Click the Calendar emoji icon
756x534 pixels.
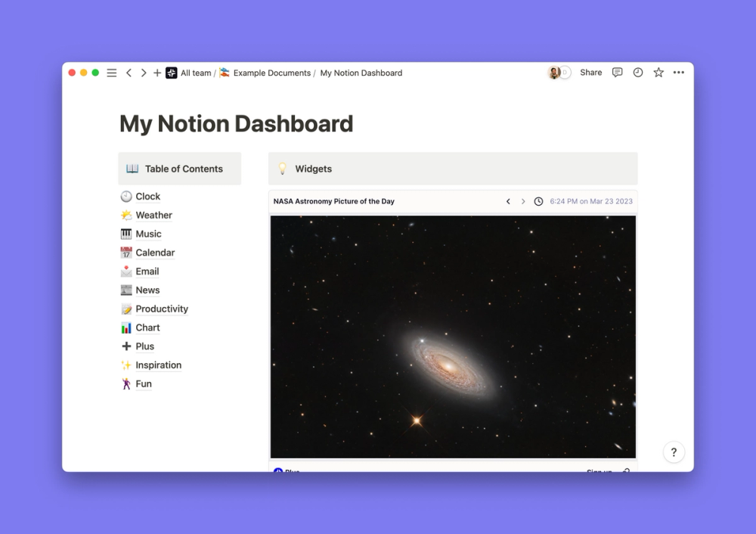coord(126,253)
